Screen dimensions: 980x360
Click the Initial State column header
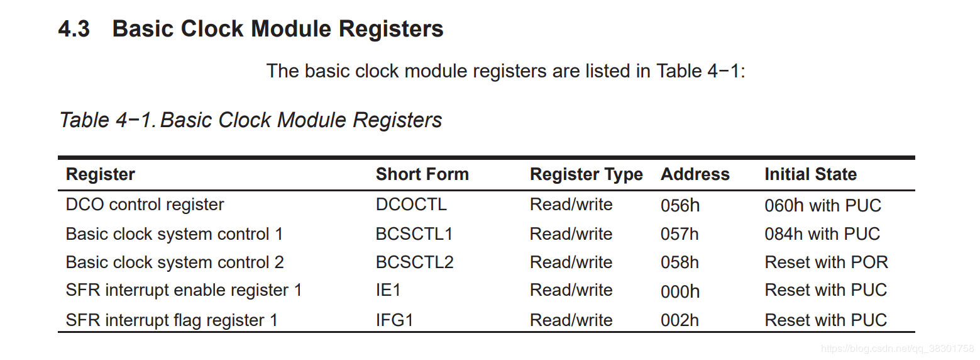tap(810, 174)
